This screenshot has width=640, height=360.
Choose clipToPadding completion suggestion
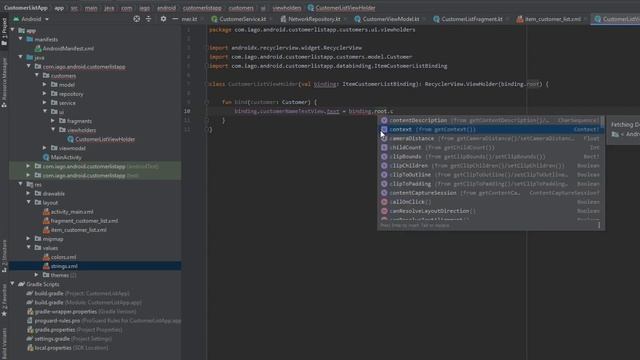coord(490,184)
